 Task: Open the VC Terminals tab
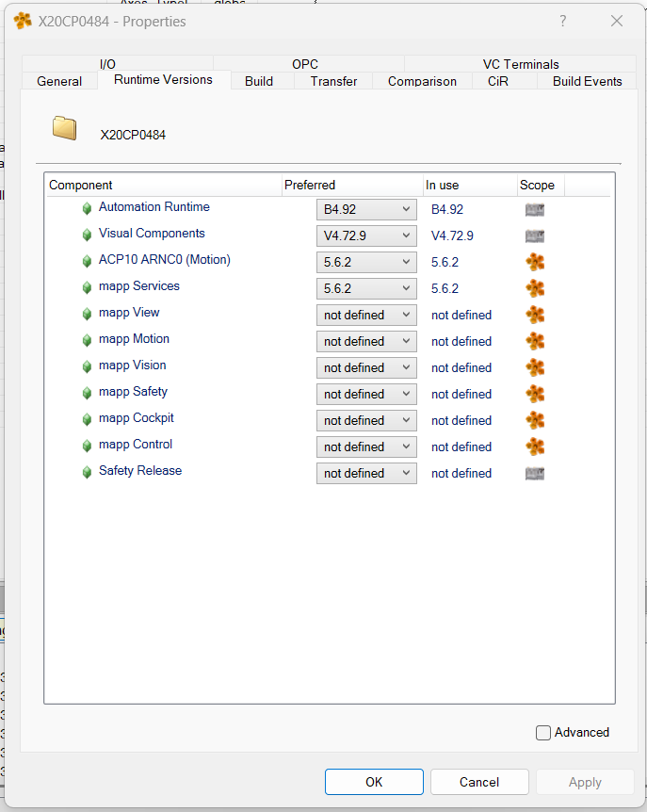pyautogui.click(x=521, y=64)
